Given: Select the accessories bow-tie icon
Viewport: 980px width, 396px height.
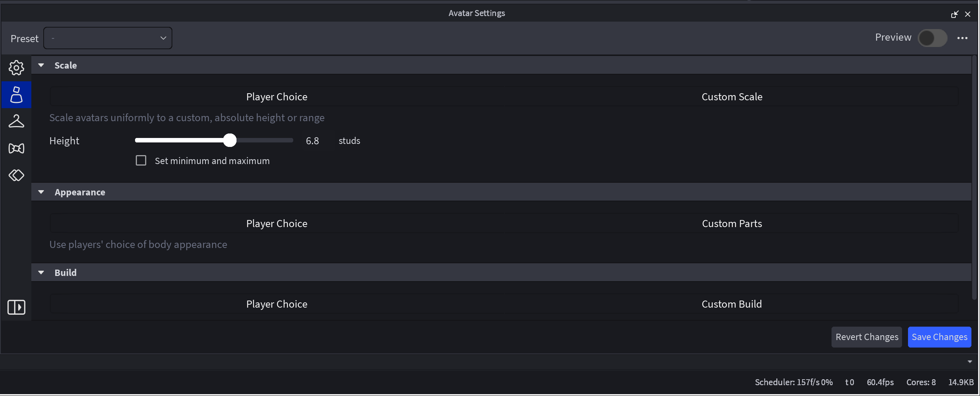Looking at the screenshot, I should (x=16, y=148).
